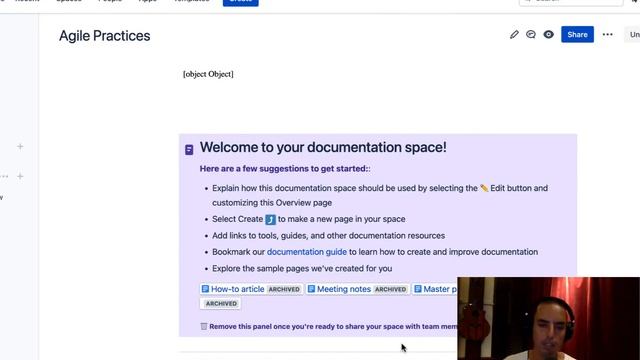Click the ARCHIVED badge after Meeting notes
The height and width of the screenshot is (360, 640).
tap(390, 289)
